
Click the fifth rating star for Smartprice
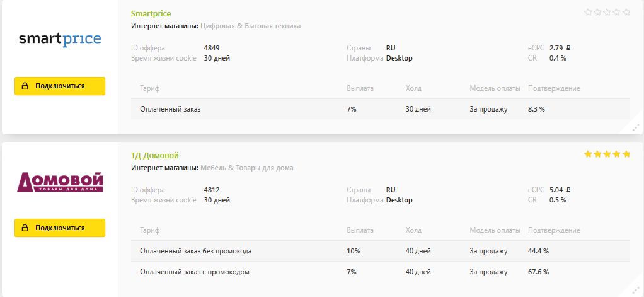click(626, 12)
